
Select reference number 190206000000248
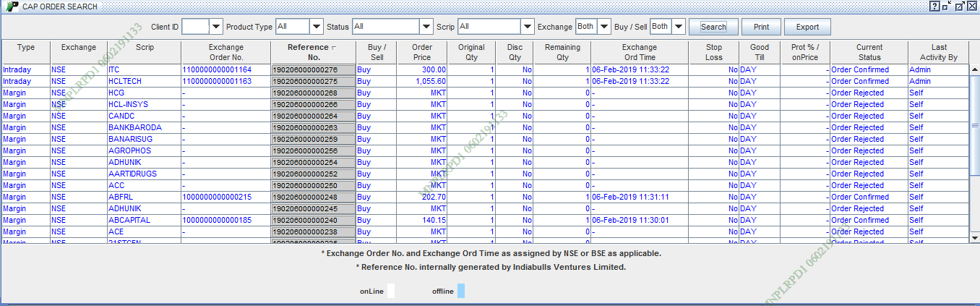click(313, 197)
